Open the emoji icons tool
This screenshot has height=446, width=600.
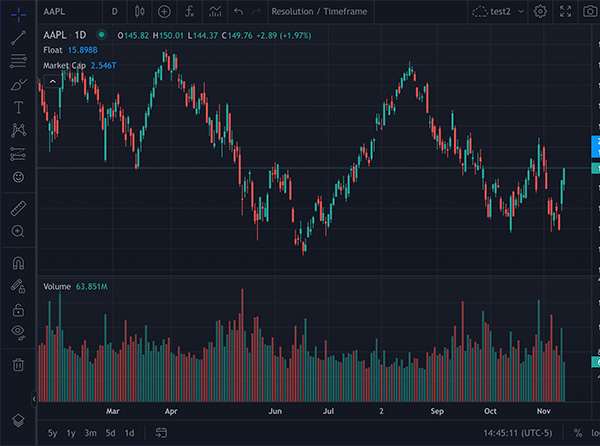[18, 177]
